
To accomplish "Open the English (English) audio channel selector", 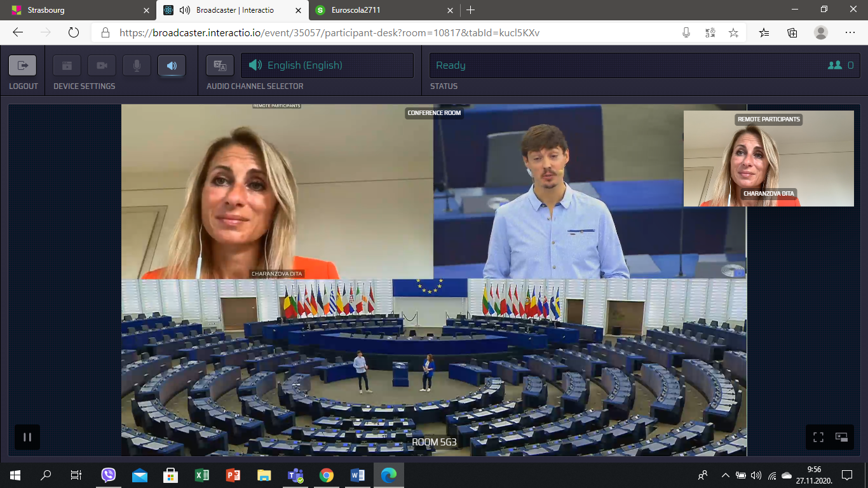I will pos(327,65).
